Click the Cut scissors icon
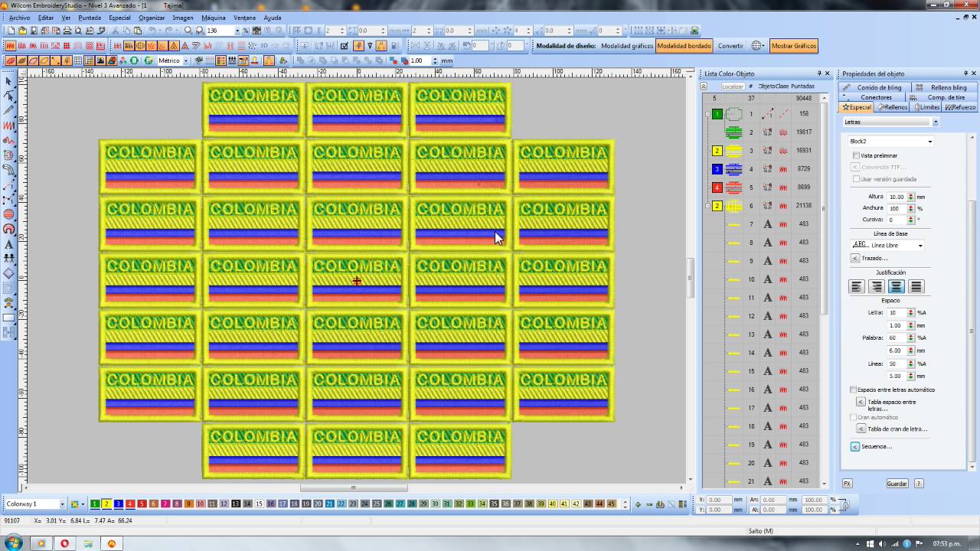The height and width of the screenshot is (551, 980). (x=116, y=31)
